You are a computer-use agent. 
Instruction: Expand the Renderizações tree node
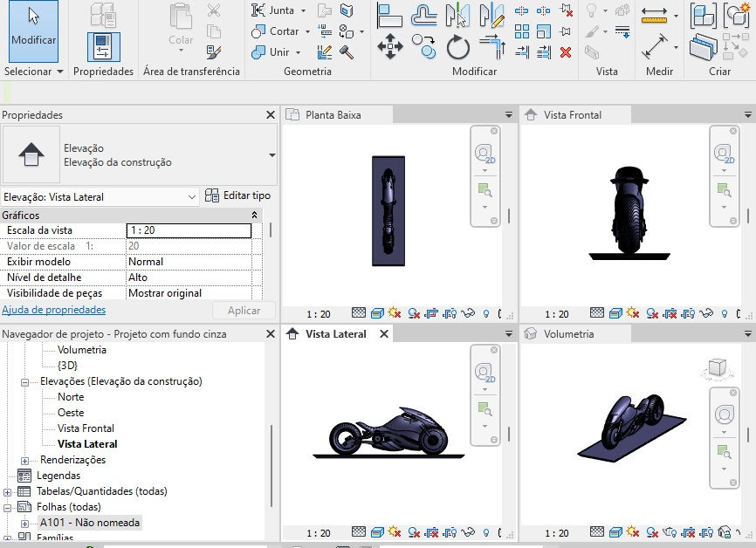[x=24, y=461]
